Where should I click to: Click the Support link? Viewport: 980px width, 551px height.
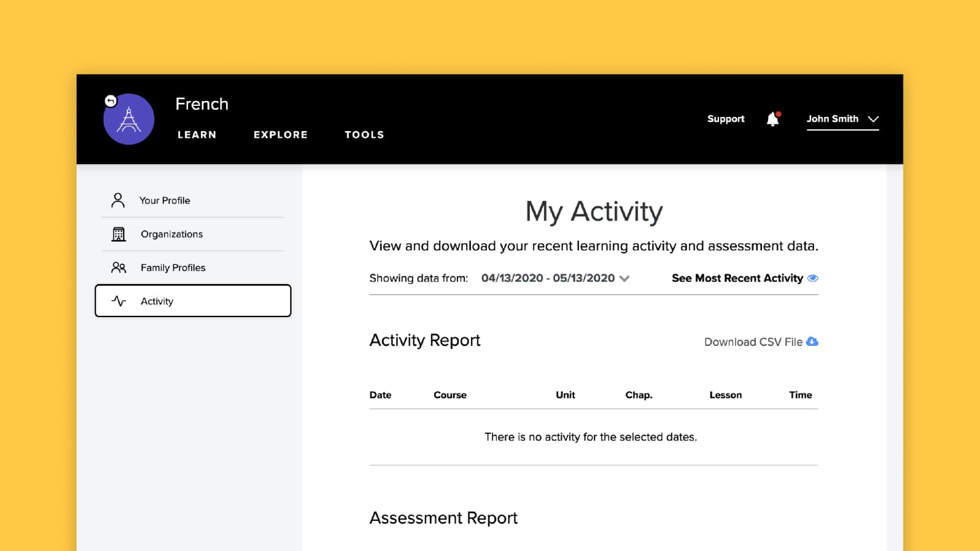pyautogui.click(x=726, y=119)
